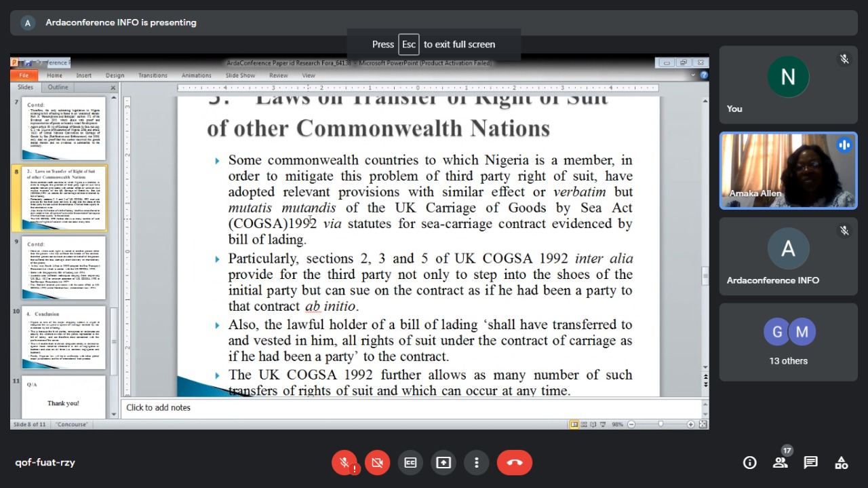Switch to the Outline pane tab

tap(58, 88)
